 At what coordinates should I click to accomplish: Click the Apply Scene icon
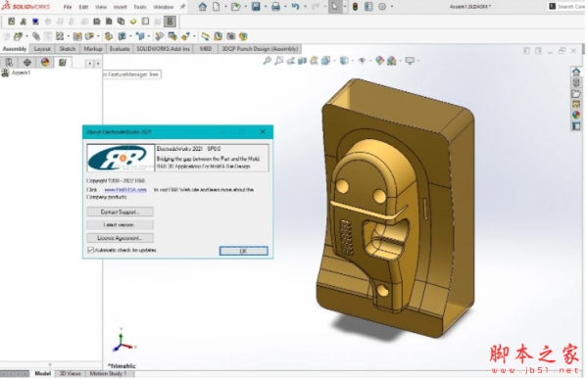[391, 61]
